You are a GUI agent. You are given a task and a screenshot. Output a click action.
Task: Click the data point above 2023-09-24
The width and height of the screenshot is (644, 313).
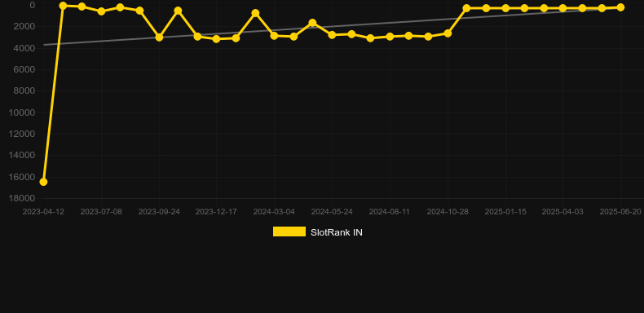tap(159, 37)
